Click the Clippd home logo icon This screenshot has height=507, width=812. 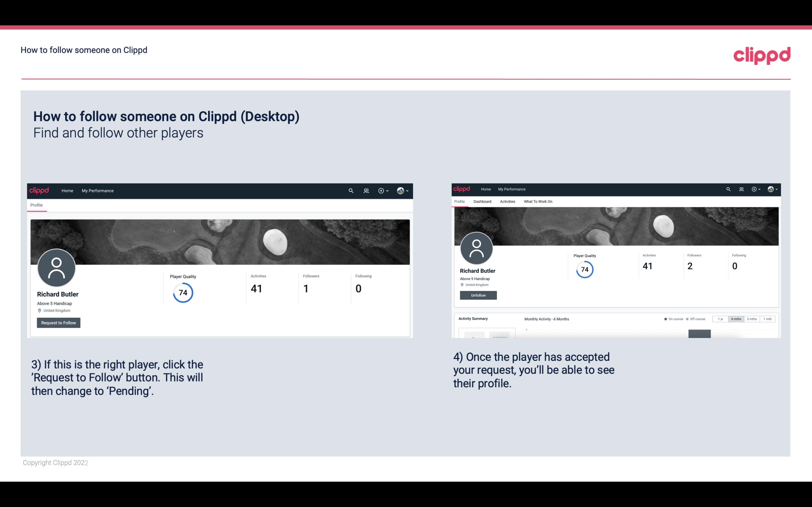pos(39,190)
